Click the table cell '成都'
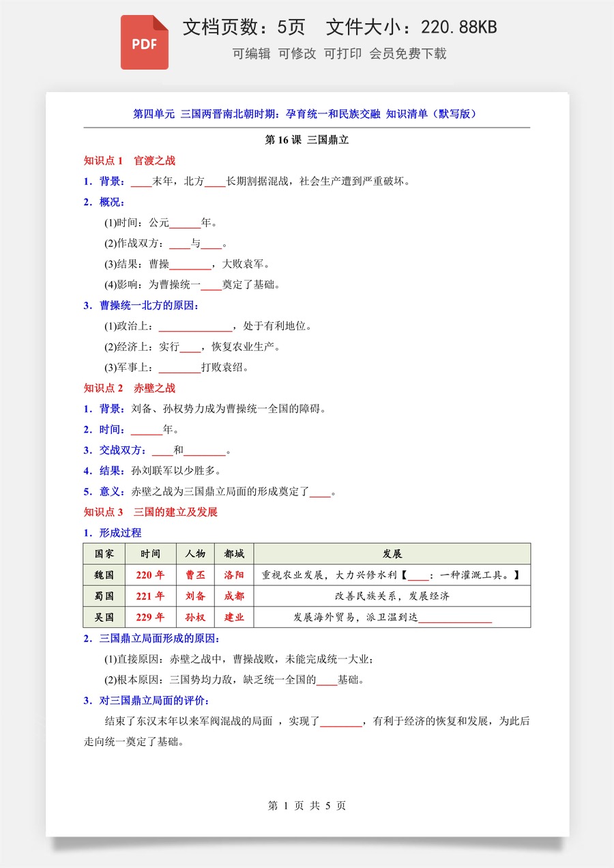Viewport: 614px width, 868px height. tap(234, 596)
